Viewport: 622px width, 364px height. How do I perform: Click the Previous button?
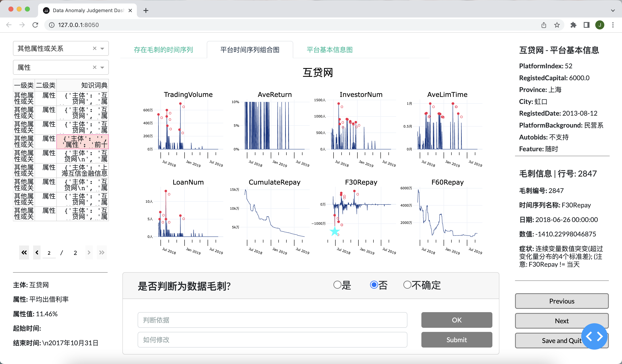[x=562, y=301]
